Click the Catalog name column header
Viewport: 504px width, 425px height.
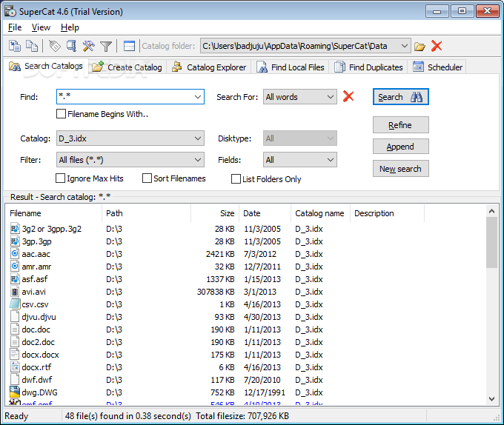click(320, 213)
